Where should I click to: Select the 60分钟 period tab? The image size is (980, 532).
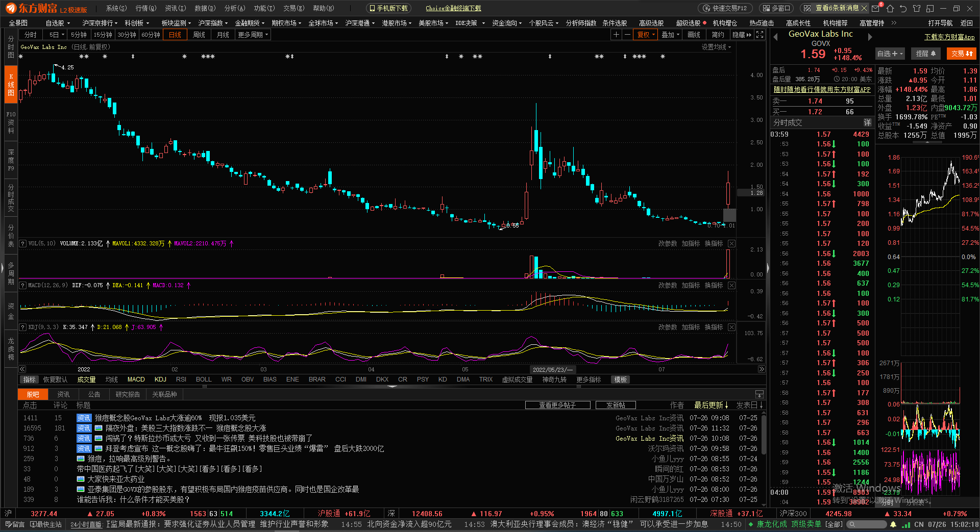(151, 35)
